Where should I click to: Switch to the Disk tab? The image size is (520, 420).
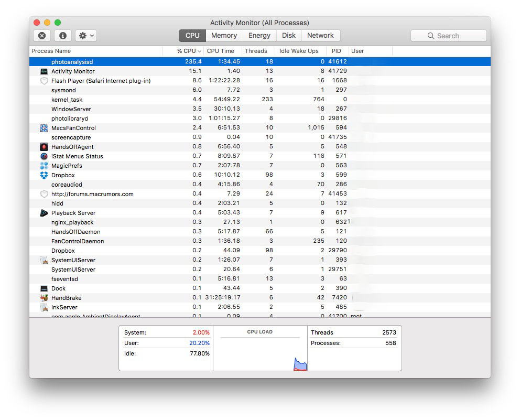pos(289,36)
